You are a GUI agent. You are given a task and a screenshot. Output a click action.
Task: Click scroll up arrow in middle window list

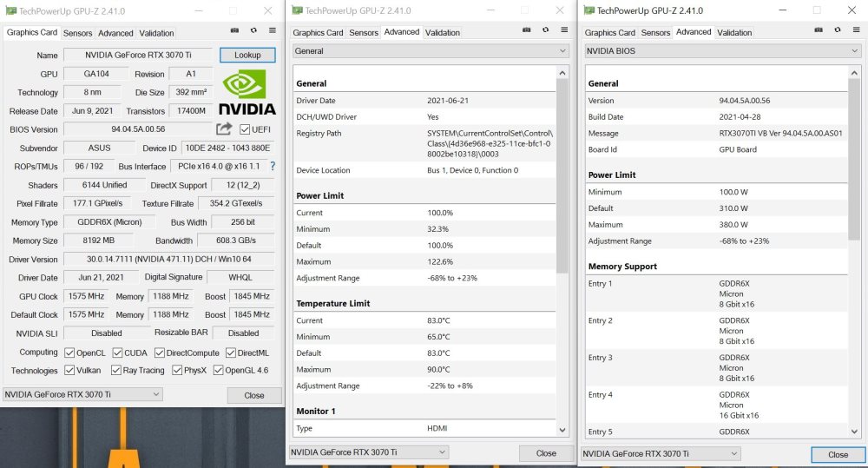pos(562,73)
